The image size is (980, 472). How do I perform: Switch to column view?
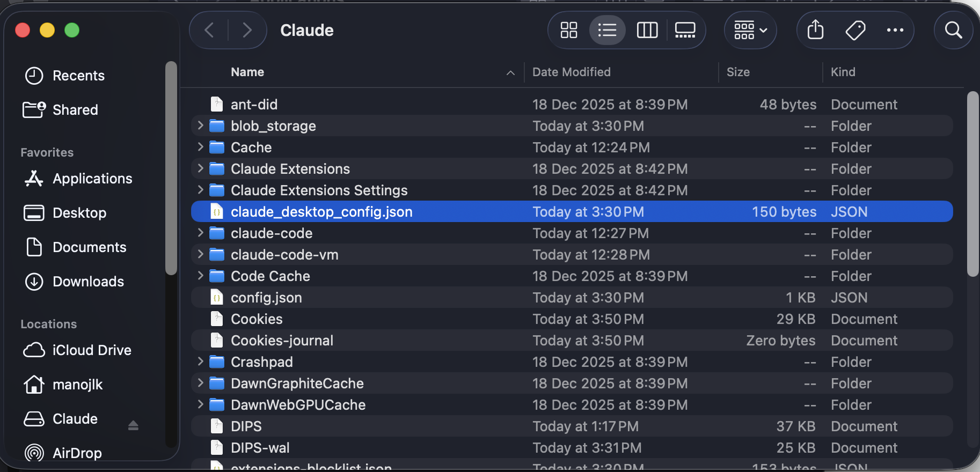point(647,30)
